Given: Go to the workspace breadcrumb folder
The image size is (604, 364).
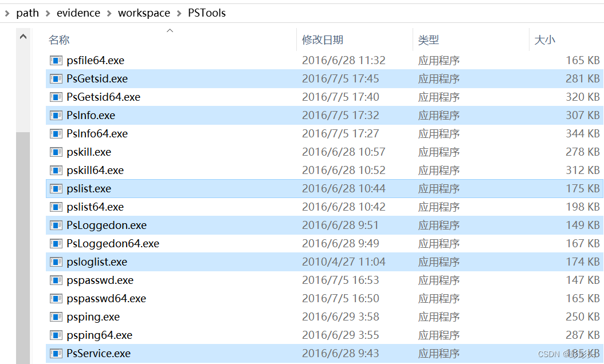Looking at the screenshot, I should (144, 13).
